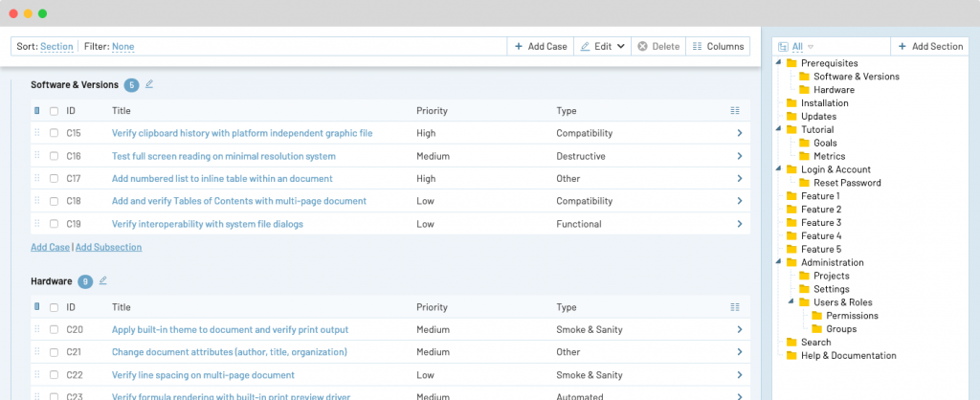Open details arrow for case C22

pos(740,375)
